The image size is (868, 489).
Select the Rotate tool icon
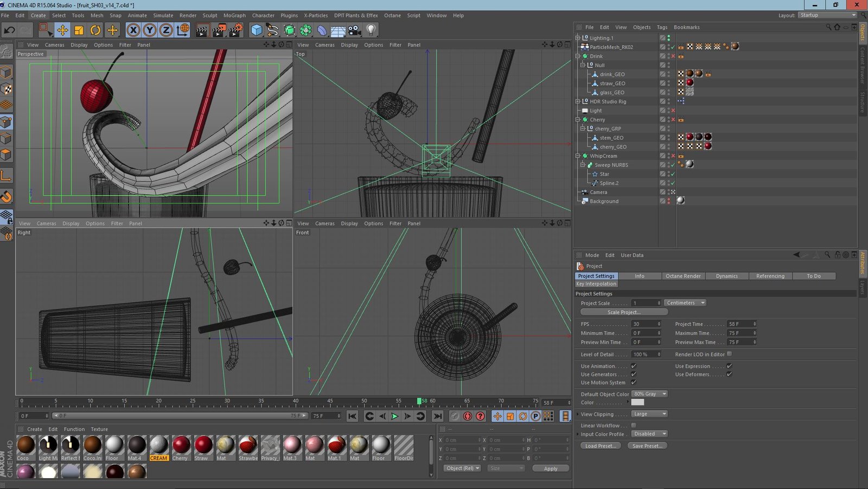(x=95, y=30)
